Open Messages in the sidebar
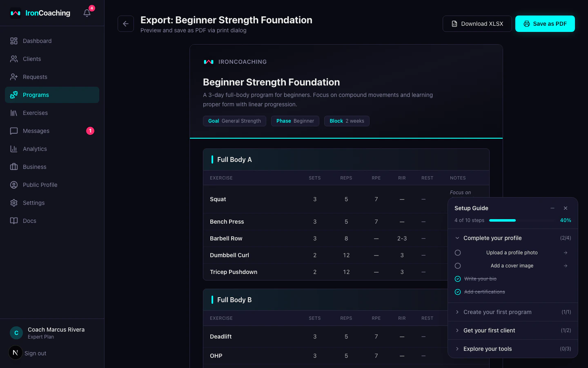Screen dimensions: 588x368 (52, 131)
